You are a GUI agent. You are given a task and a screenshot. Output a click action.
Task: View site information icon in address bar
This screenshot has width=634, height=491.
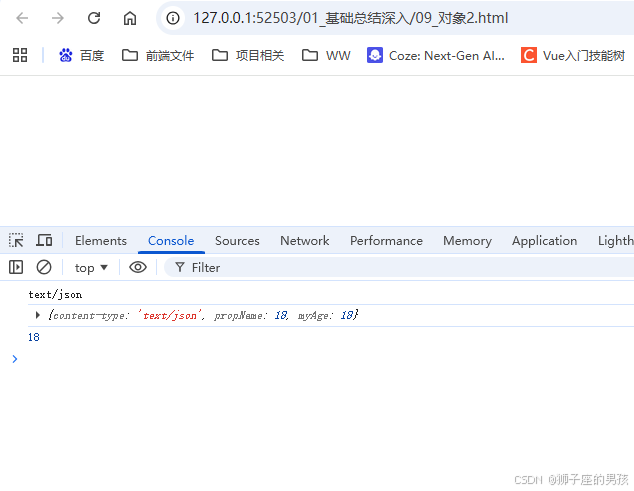pos(173,18)
